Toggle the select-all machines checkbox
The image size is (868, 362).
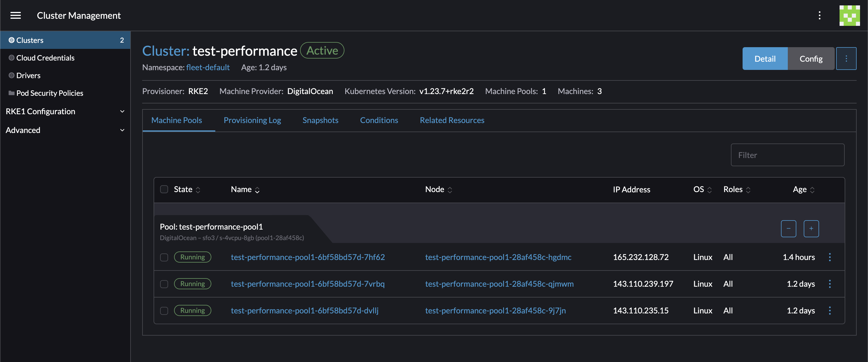[x=164, y=188]
